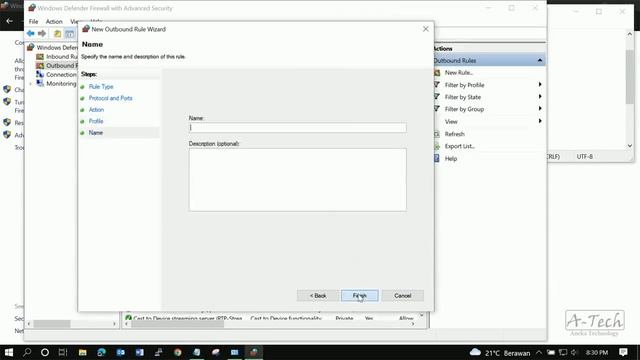Select Connection Security Rules tree node
Image resolution: width=640 pixels, height=360 pixels.
coord(61,74)
